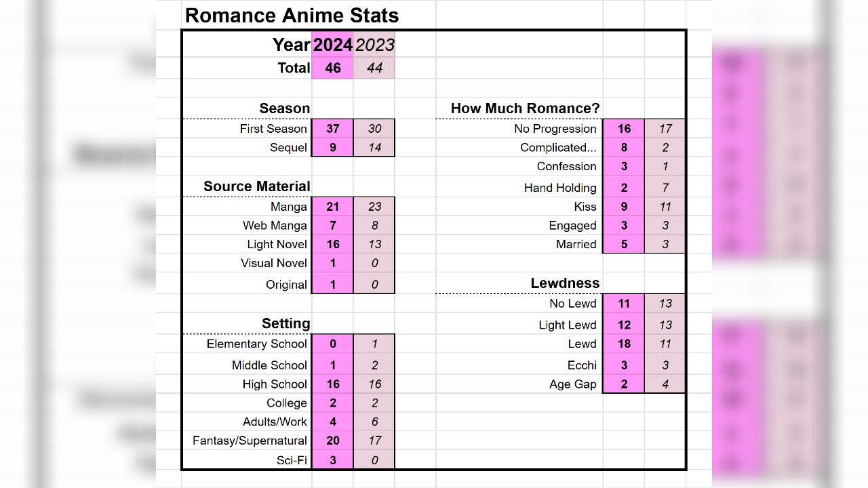Viewport: 868px width, 488px height.
Task: Select the Manga row label
Action: [288, 207]
